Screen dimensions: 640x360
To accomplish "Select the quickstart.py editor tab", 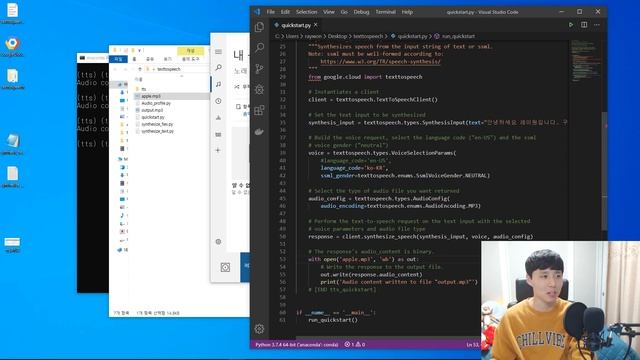I will coord(296,25).
